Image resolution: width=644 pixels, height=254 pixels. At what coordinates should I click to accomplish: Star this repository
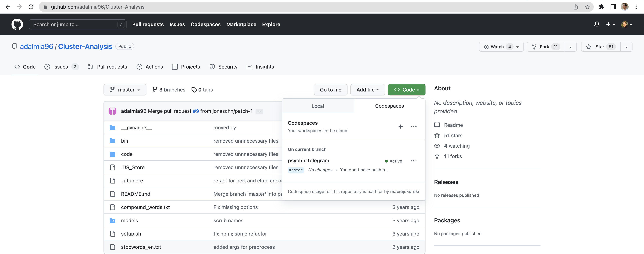601,47
